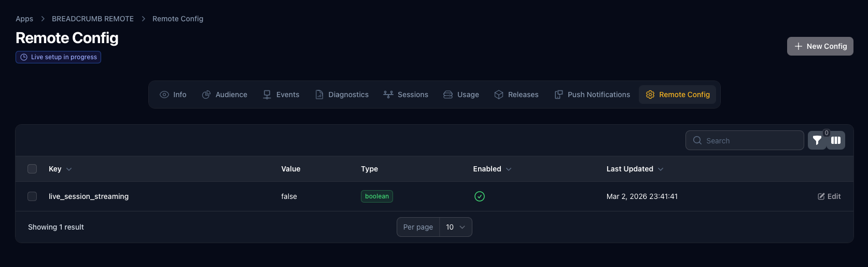The image size is (868, 267).
Task: Click the green enabled checkmark for live_session_streaming
Action: (480, 196)
